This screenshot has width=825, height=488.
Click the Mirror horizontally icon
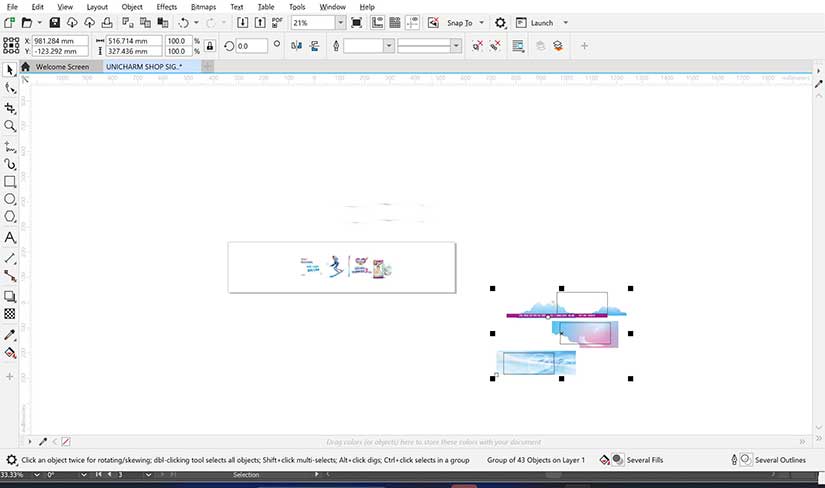coord(296,46)
